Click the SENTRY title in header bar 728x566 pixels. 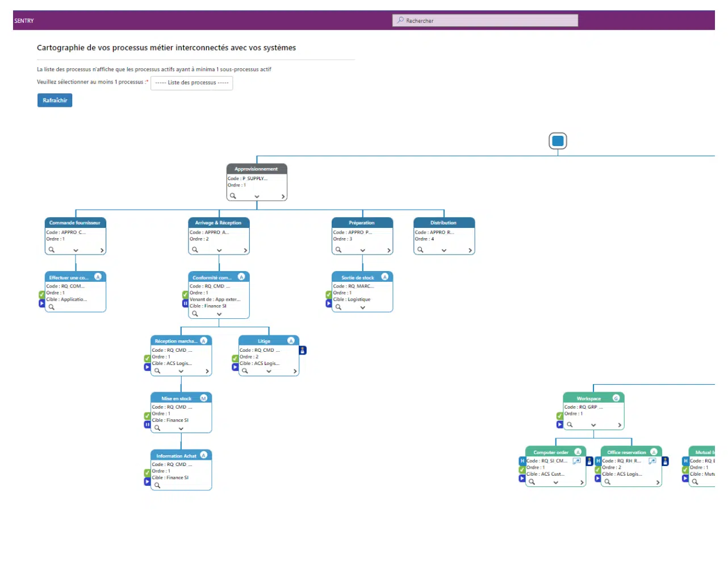click(x=24, y=21)
